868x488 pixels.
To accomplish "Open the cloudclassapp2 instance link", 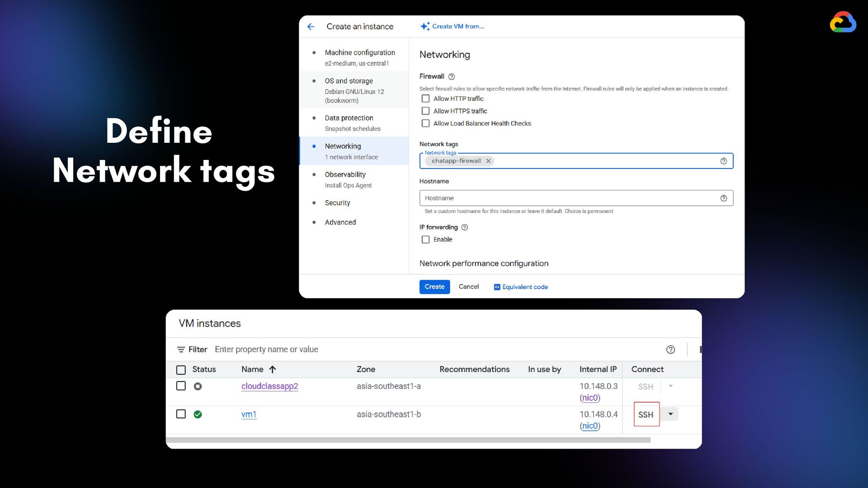I will click(x=269, y=386).
